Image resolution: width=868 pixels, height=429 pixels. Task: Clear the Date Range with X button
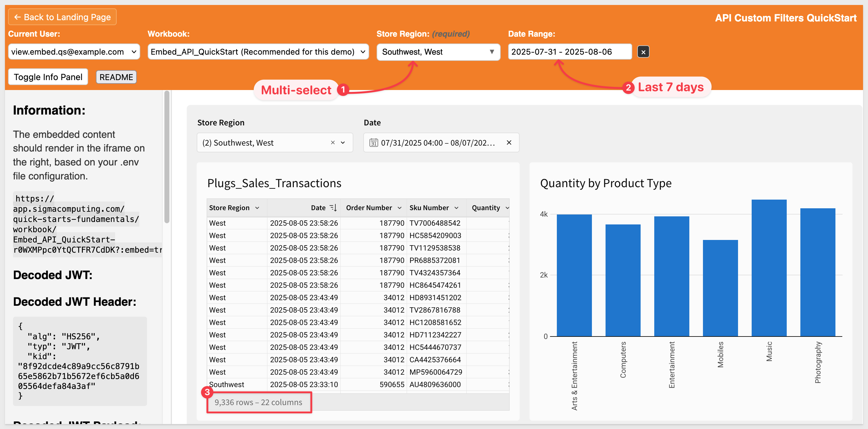click(643, 52)
